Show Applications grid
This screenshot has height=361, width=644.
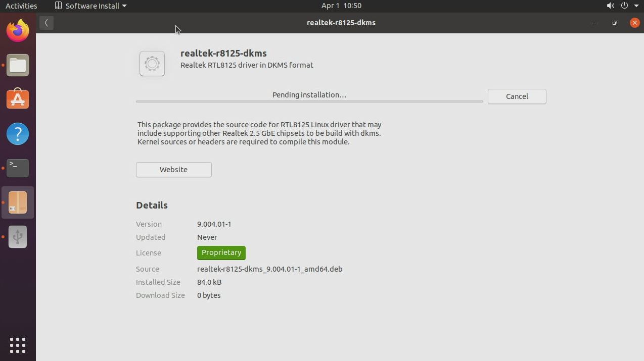[x=18, y=345]
